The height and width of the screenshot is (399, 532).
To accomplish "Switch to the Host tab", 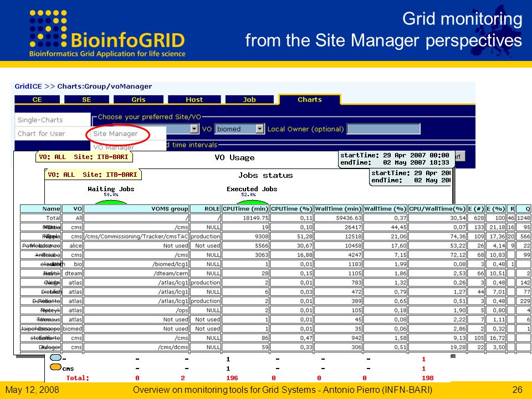I will pos(194,99).
